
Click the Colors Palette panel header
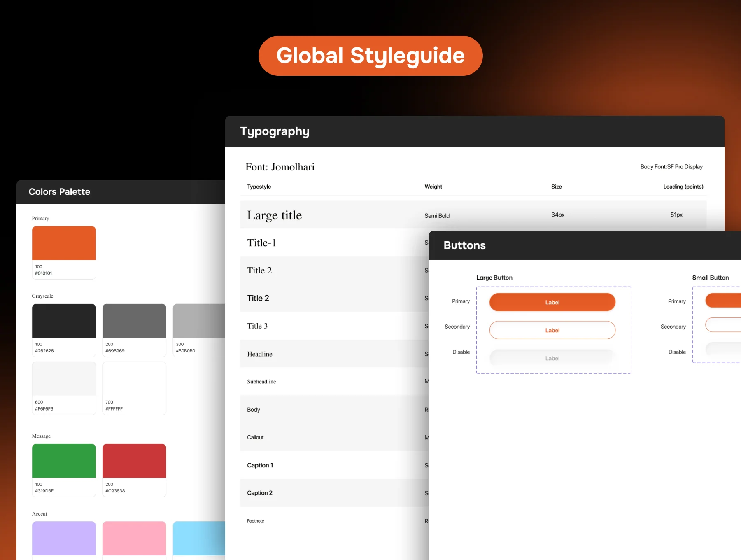pos(121,192)
